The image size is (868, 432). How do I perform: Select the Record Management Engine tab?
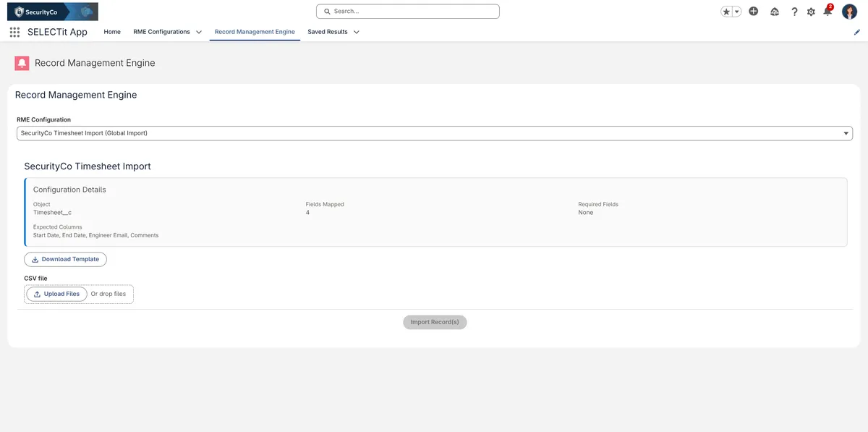[255, 32]
